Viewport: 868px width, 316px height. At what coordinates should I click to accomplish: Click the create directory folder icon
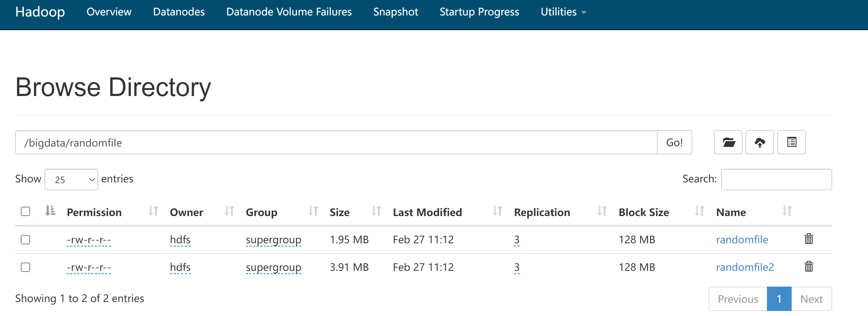coord(728,142)
